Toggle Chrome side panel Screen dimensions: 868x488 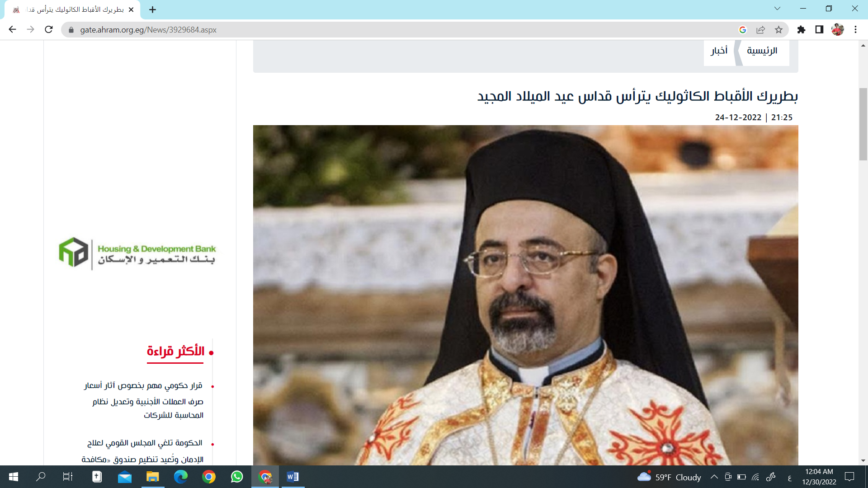point(819,30)
